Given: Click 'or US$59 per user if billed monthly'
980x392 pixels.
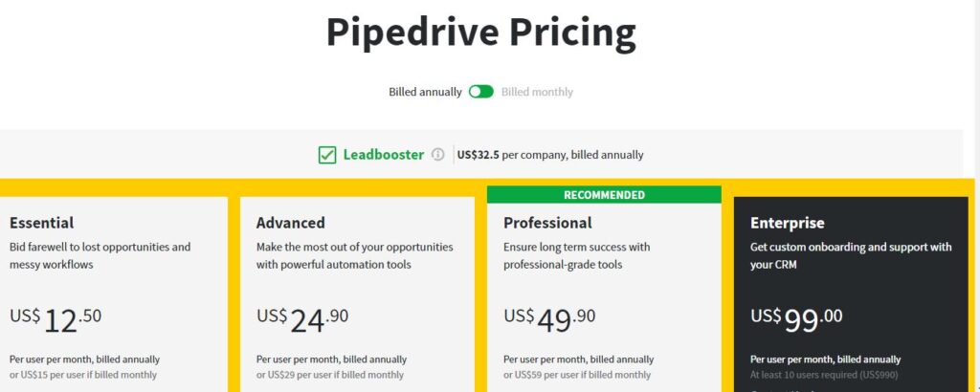Looking at the screenshot, I should point(577,375).
